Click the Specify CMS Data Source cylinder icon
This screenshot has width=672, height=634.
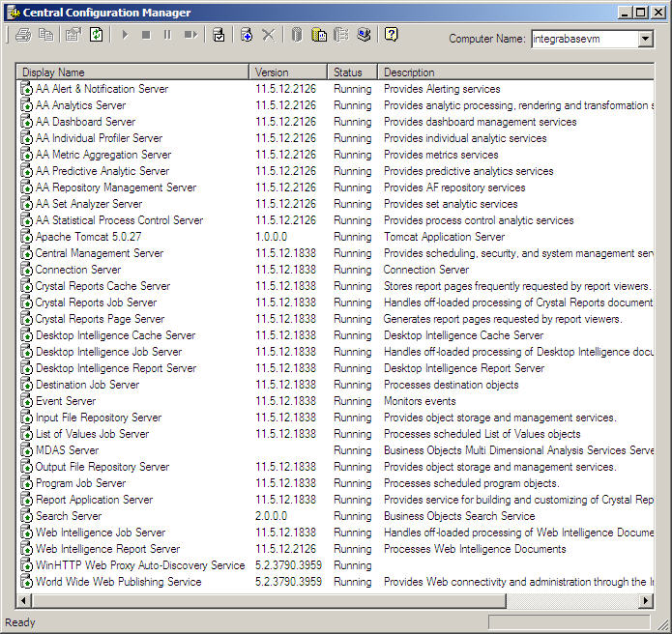pos(297,35)
